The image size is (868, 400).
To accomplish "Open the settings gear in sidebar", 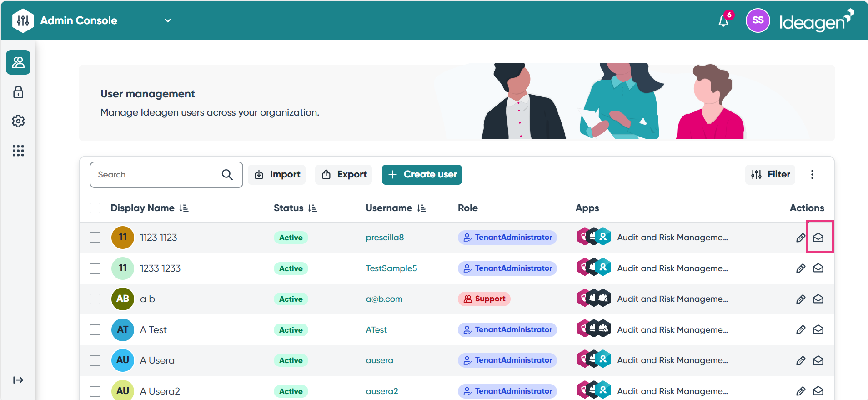I will click(18, 121).
